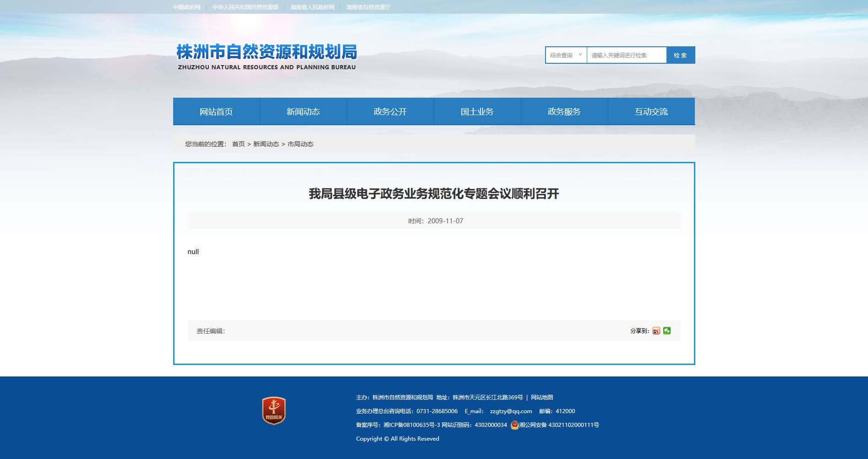This screenshot has height=459, width=868.
Task: Open 政务服务 navigation item
Action: tap(564, 111)
